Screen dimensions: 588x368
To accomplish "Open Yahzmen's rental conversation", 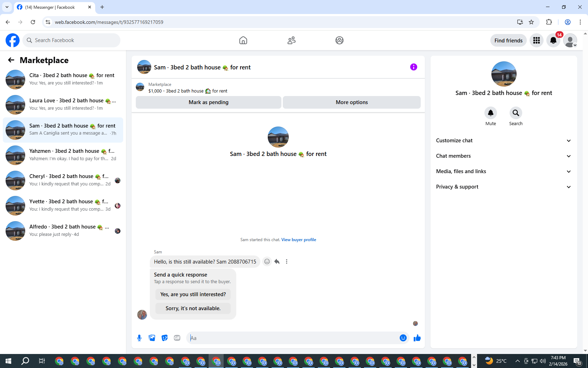I will tap(63, 155).
